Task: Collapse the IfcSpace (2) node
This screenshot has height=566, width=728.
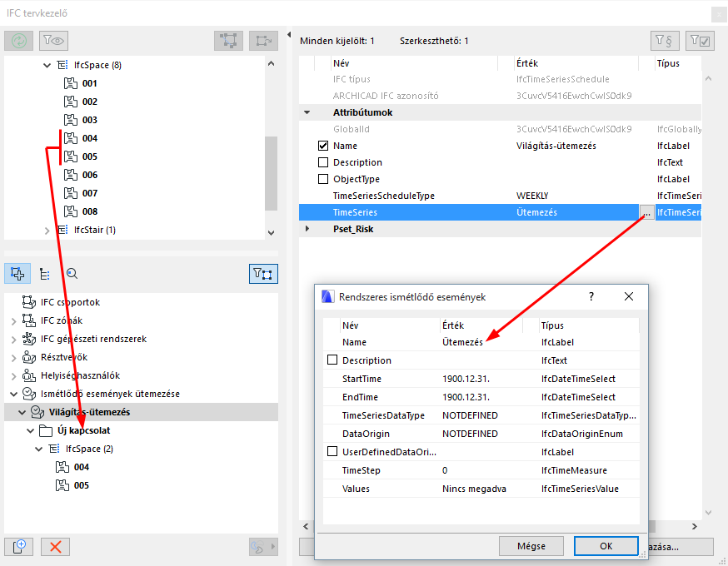Action: click(x=38, y=449)
